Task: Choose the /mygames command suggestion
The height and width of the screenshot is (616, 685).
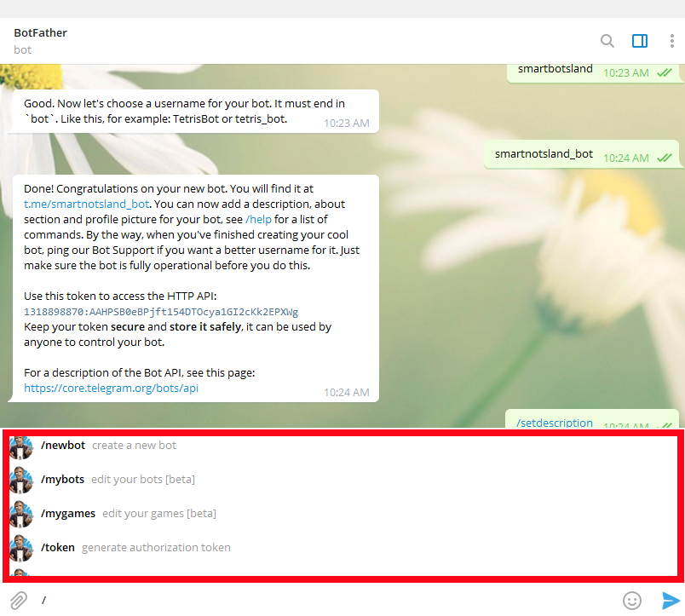Action: [68, 514]
